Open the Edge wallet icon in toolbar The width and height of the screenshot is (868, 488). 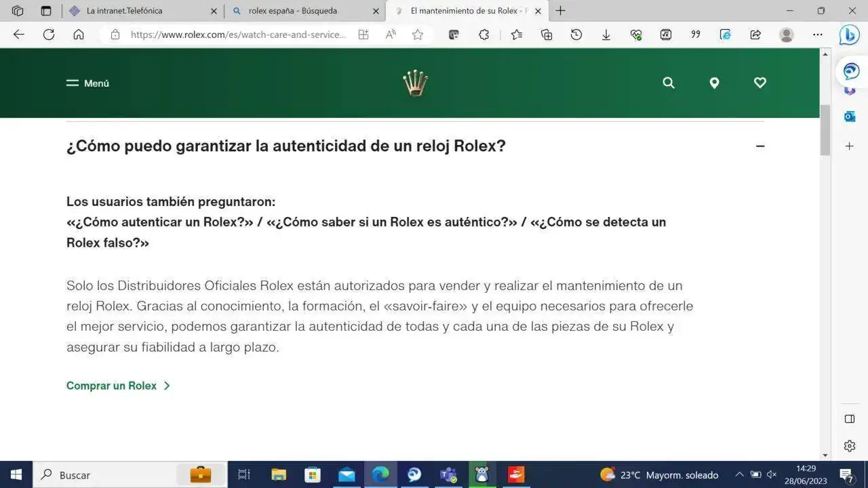454,35
